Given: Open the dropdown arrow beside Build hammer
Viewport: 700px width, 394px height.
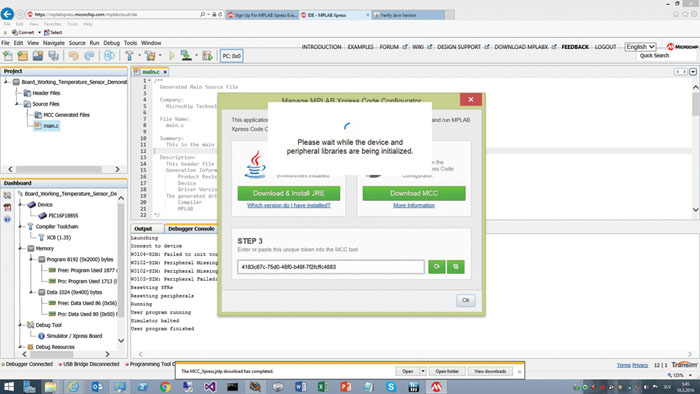Looking at the screenshot, I should pos(139,56).
